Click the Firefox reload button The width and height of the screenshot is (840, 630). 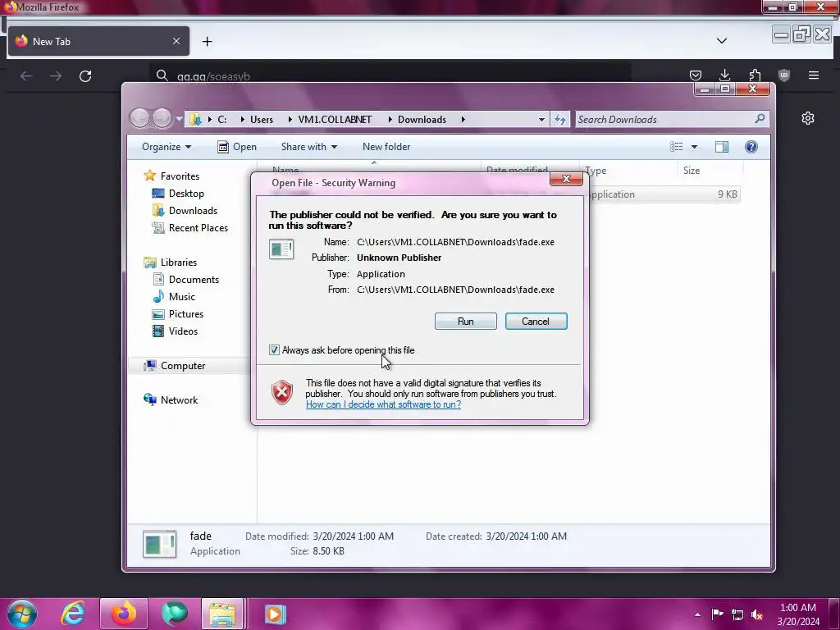(85, 76)
